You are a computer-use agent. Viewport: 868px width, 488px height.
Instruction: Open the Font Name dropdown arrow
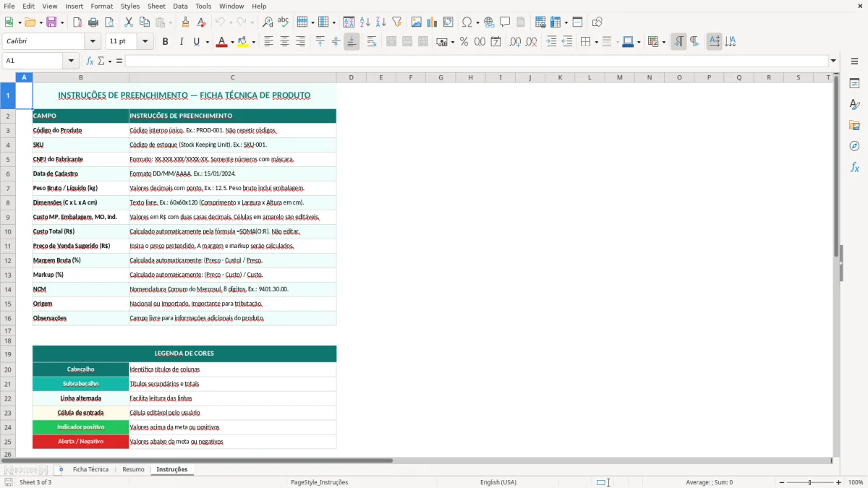[92, 42]
